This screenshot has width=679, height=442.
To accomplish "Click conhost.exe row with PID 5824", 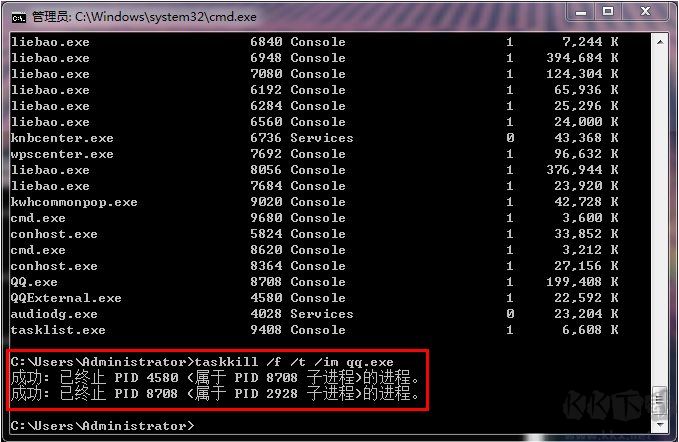I will (x=314, y=234).
